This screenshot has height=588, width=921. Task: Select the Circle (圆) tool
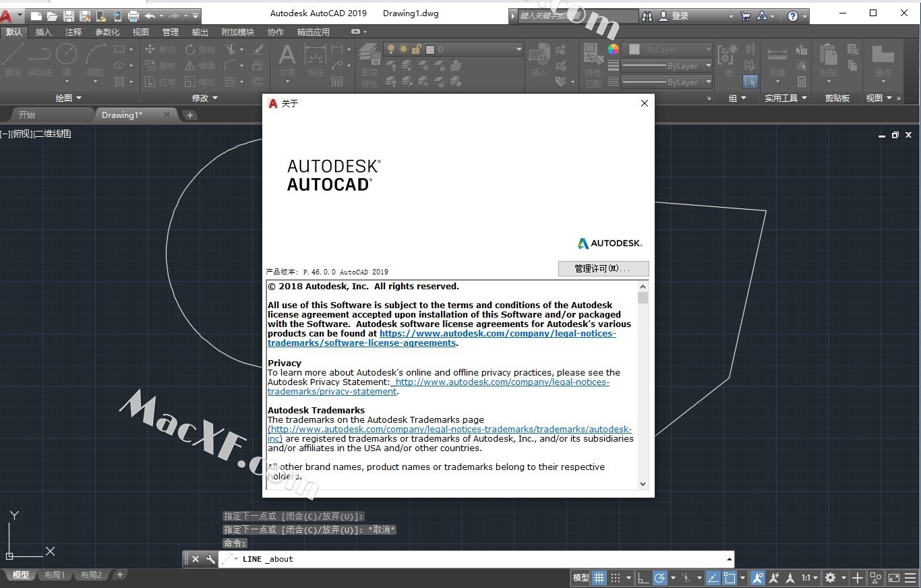(66, 60)
